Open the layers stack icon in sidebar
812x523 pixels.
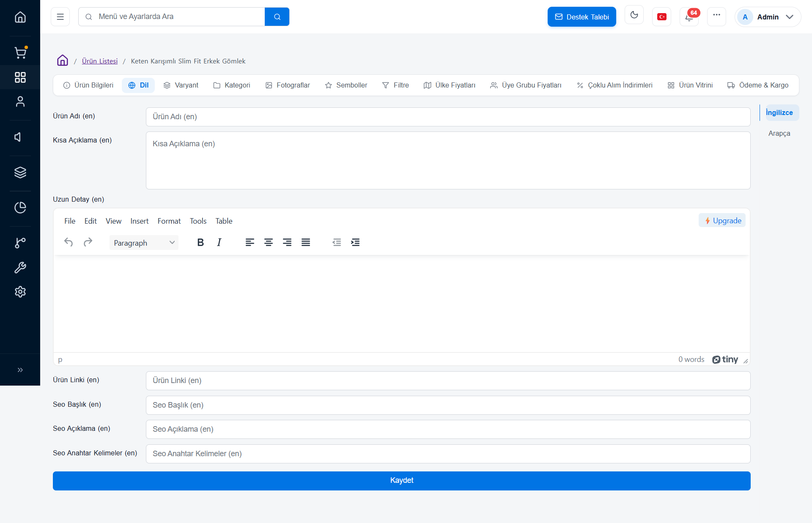click(20, 173)
